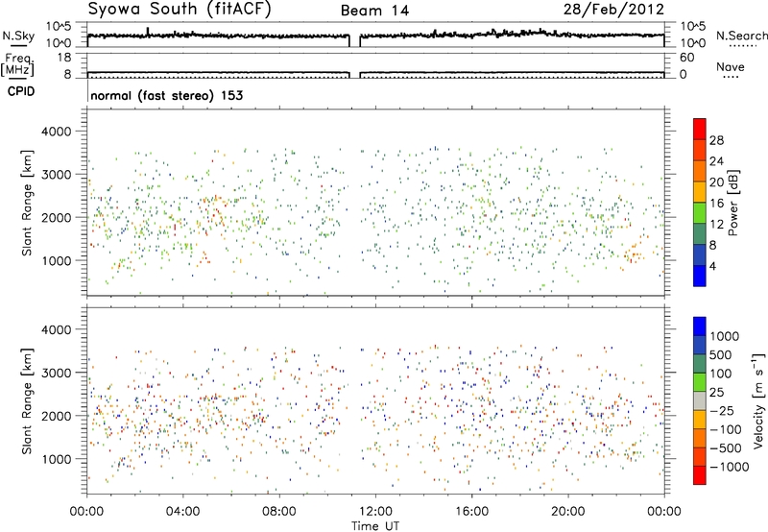
Task: Click the "Nave" legend label
Action: 731,66
